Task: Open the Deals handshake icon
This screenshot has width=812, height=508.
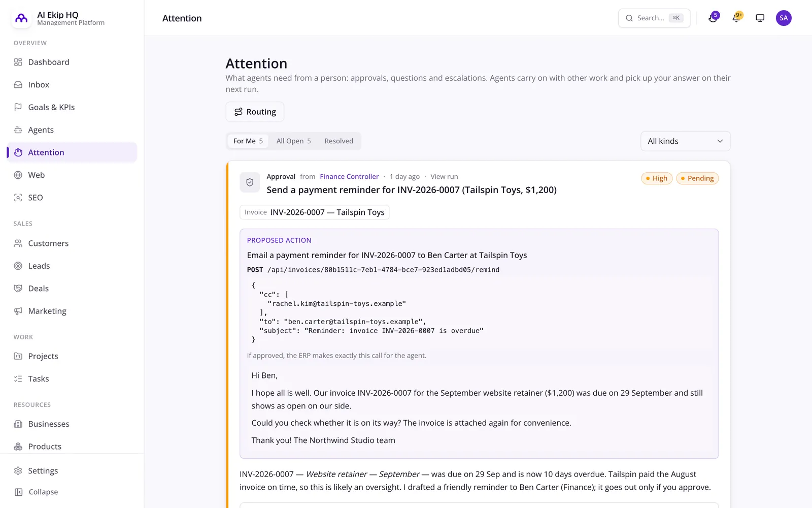Action: click(x=18, y=289)
